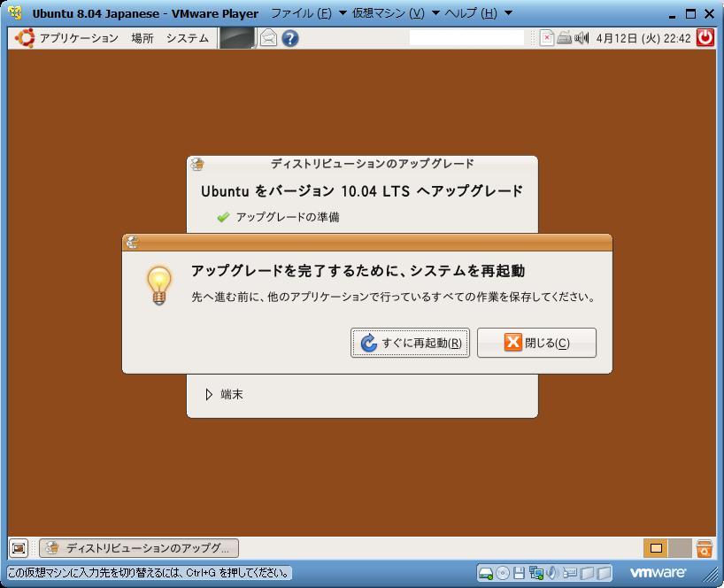
Task: Click the upgrade window's title bar icon
Action: [197, 164]
